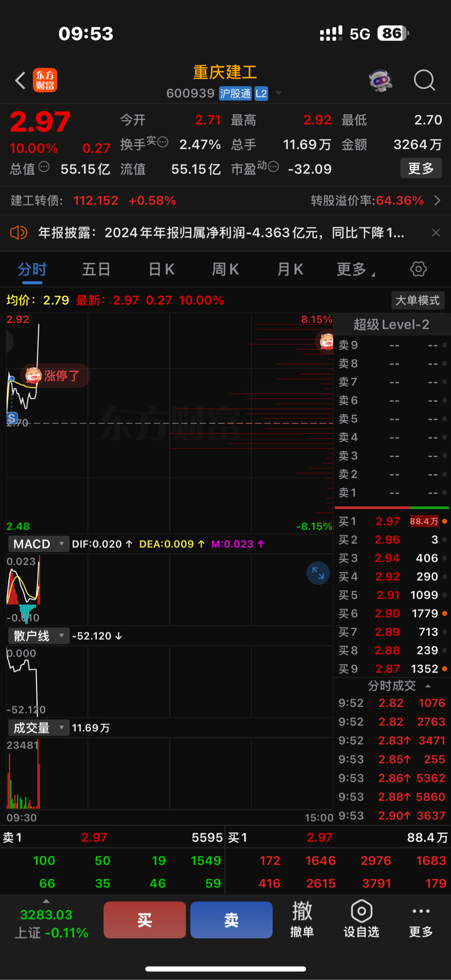Tap 超级Level-2 header
This screenshot has width=451, height=980.
coord(392,324)
